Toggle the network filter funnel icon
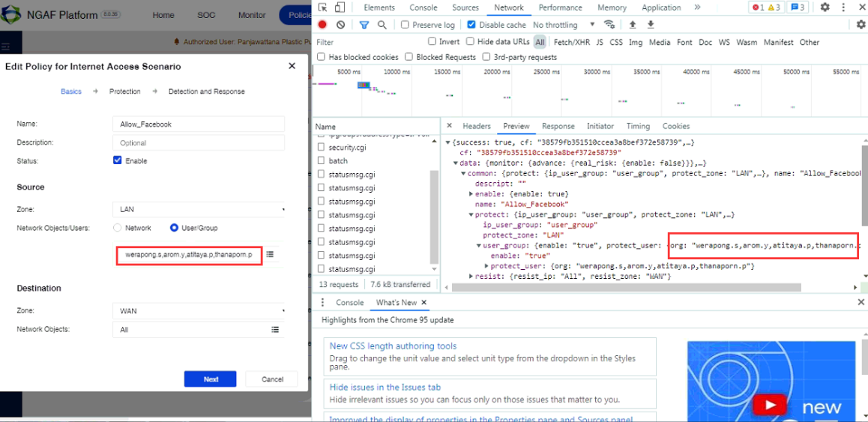Viewport: 868px width, 422px height. click(x=364, y=25)
